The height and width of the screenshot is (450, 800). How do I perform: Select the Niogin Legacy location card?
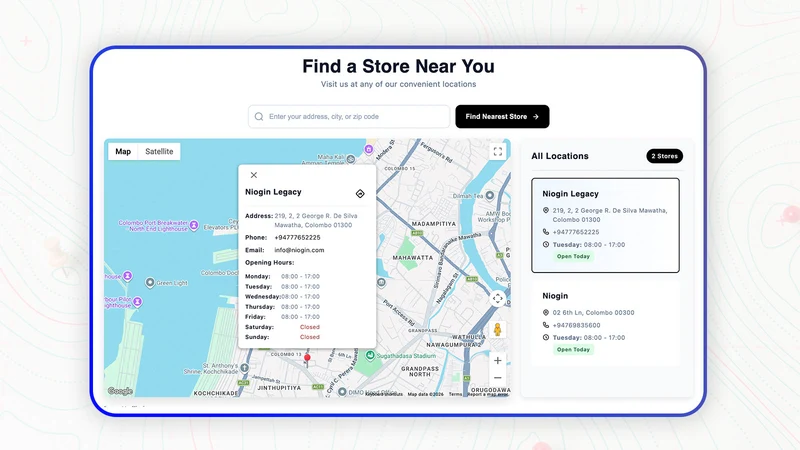tap(605, 225)
